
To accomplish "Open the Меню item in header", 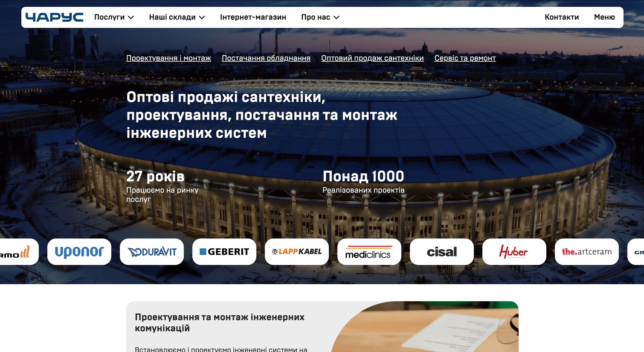I will coord(604,17).
